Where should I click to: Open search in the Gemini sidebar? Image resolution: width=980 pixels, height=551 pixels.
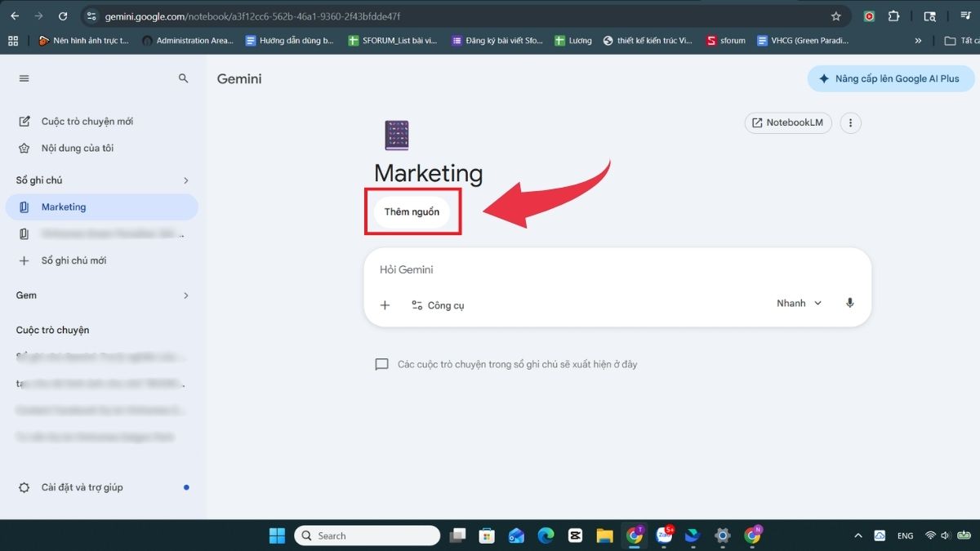coord(183,78)
